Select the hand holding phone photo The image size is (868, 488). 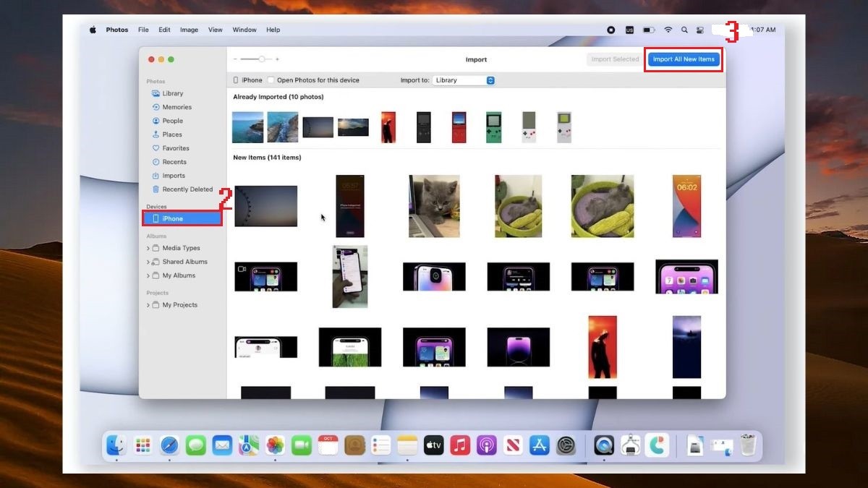click(x=350, y=277)
